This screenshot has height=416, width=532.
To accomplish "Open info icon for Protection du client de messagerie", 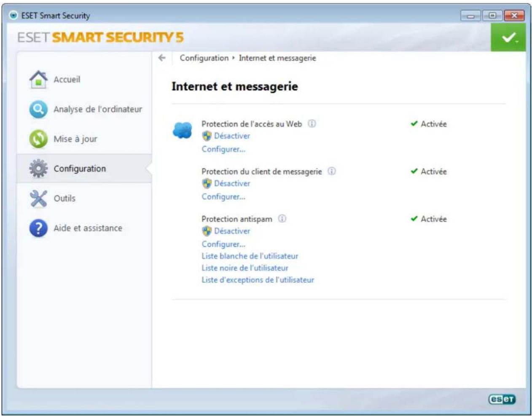I will [x=332, y=171].
